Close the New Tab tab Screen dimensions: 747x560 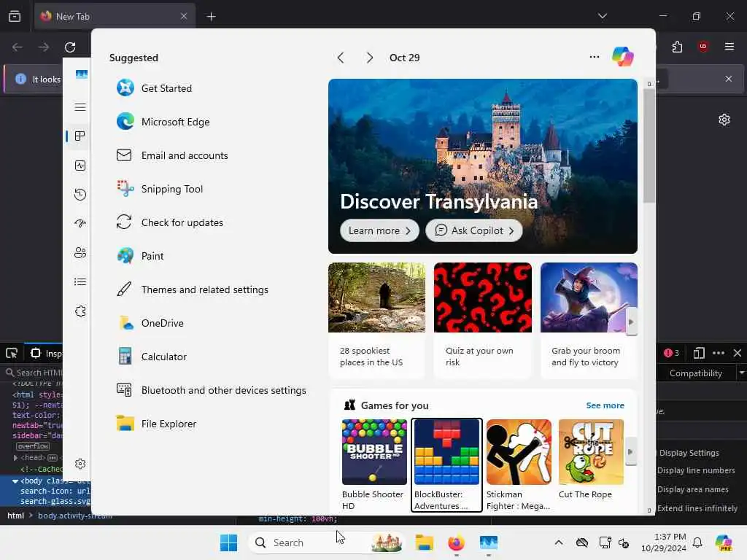184,16
